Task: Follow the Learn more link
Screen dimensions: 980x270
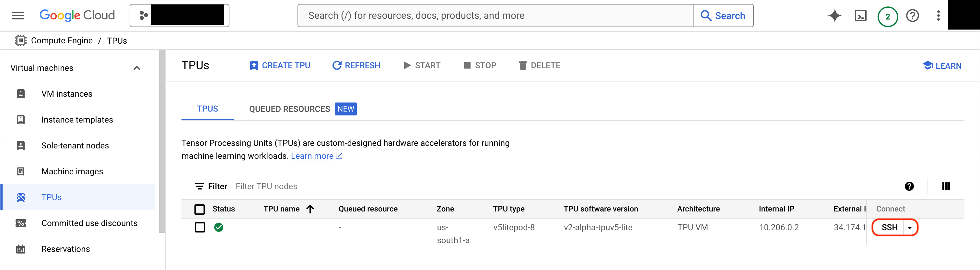Action: 312,156
